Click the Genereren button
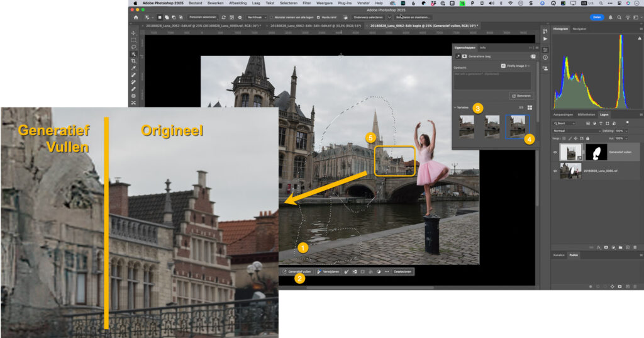The width and height of the screenshot is (644, 338). pos(521,96)
